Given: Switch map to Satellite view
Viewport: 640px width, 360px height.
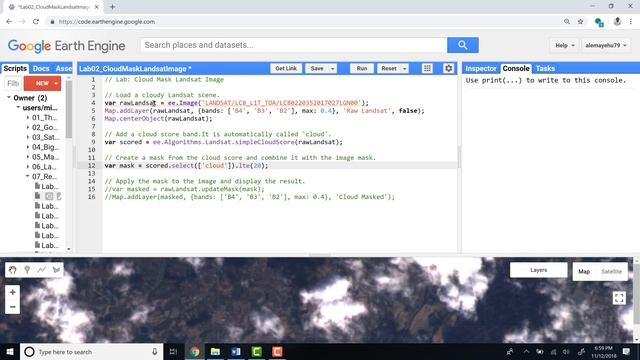Looking at the screenshot, I should (x=611, y=271).
